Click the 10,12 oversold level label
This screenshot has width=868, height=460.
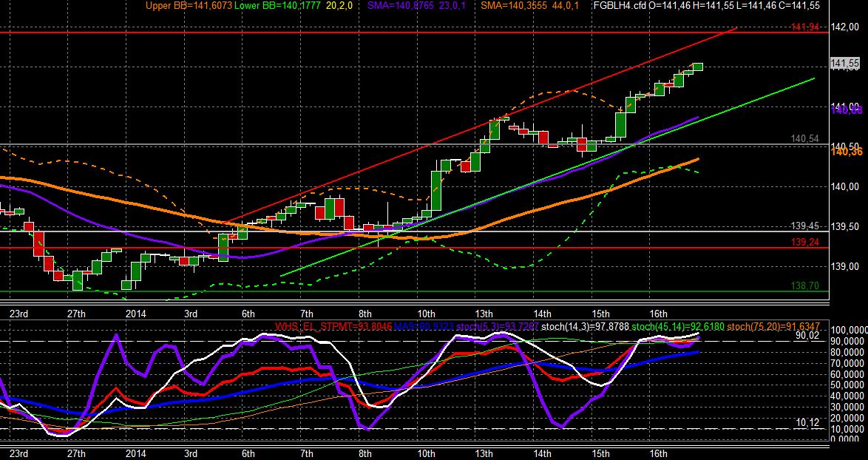tap(807, 423)
